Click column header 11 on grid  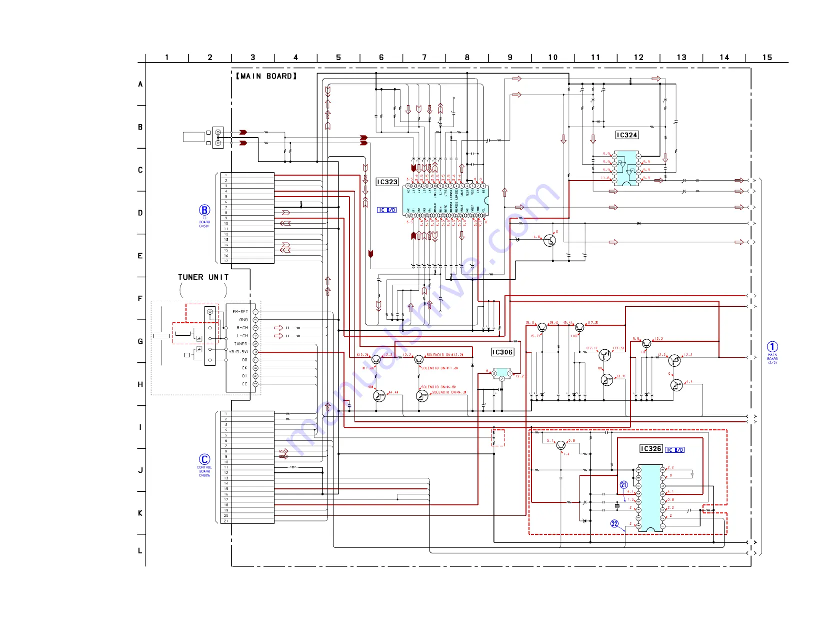pos(595,58)
